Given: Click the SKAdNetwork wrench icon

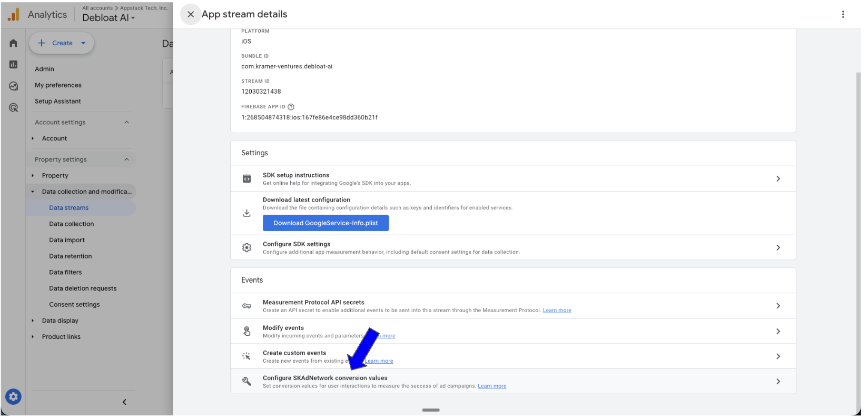Looking at the screenshot, I should coord(246,382).
